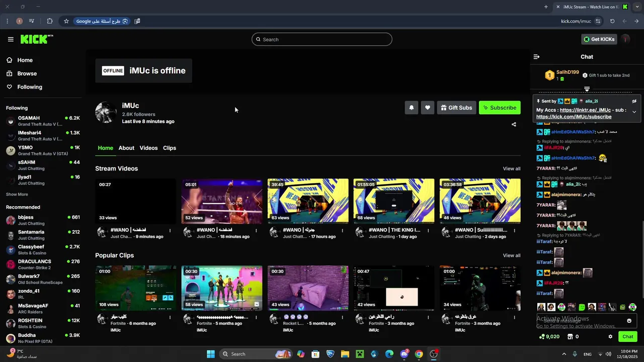Open chat settings gear
The image size is (644, 362).
pyautogui.click(x=610, y=337)
